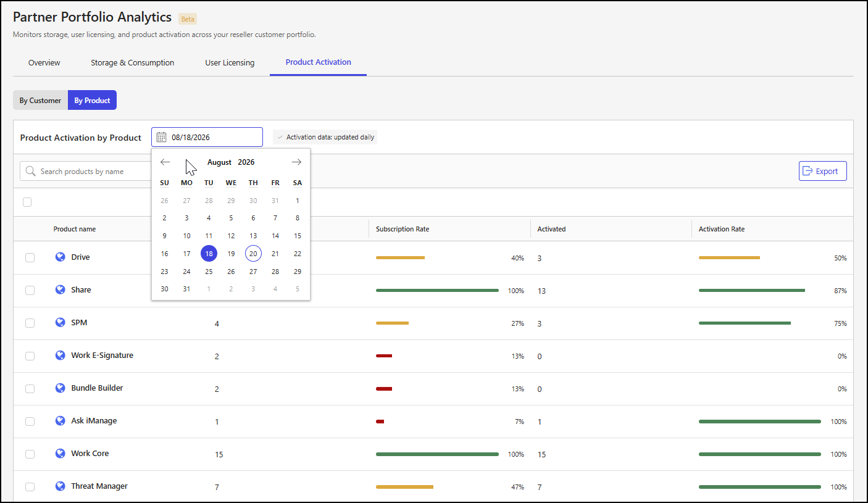The image size is (868, 503).
Task: Click the Threat Manager product name
Action: [99, 486]
